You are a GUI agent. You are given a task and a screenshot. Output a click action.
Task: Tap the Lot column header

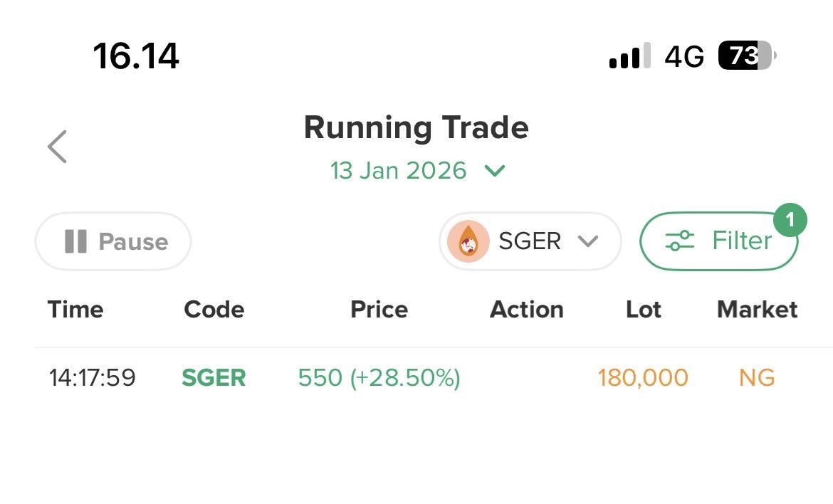click(x=644, y=309)
